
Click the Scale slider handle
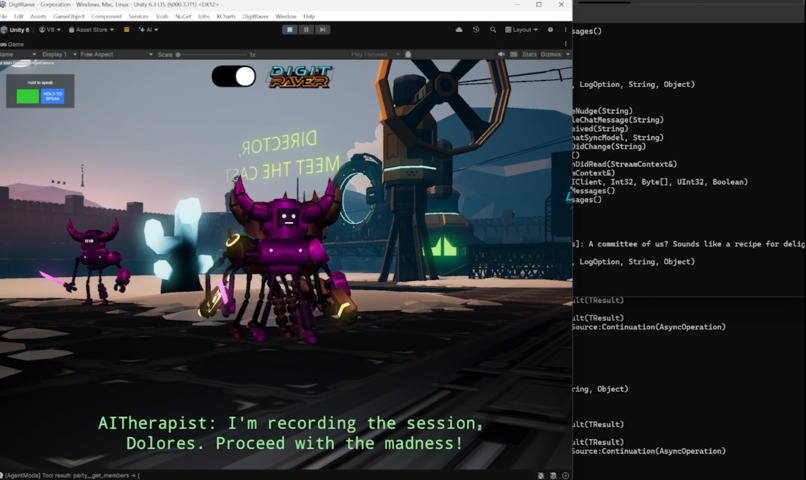178,54
